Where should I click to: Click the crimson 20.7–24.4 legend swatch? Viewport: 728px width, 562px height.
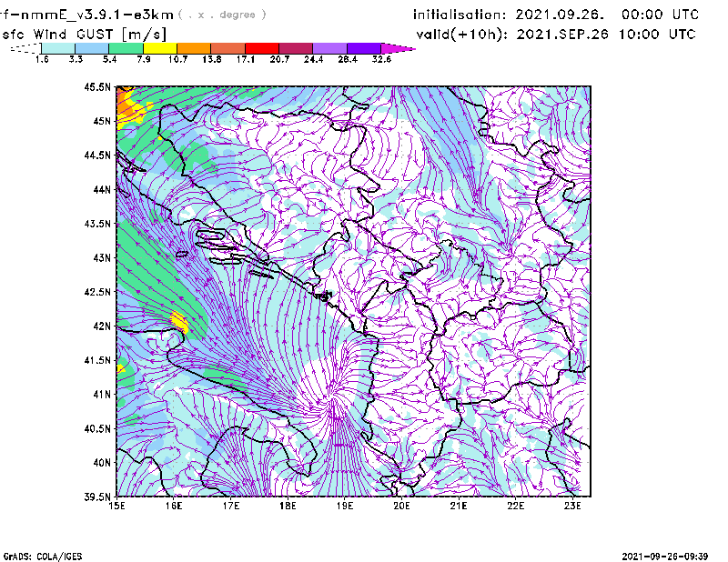[x=296, y=48]
